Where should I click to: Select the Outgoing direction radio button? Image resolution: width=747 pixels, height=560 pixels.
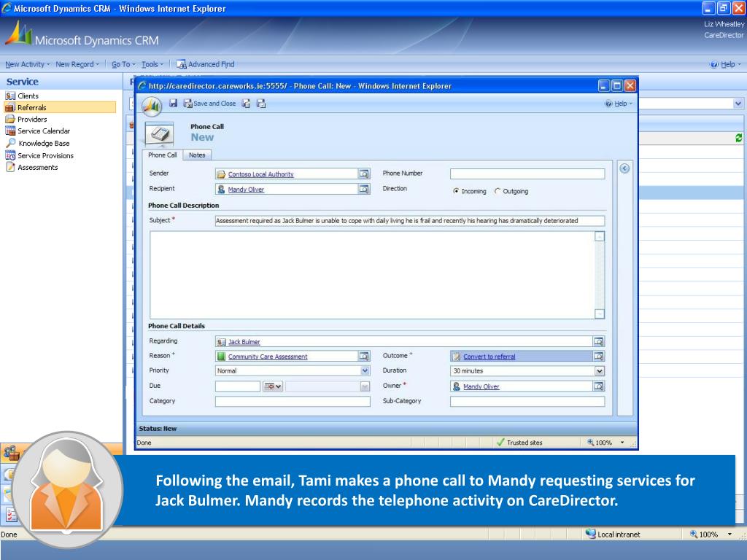[498, 191]
